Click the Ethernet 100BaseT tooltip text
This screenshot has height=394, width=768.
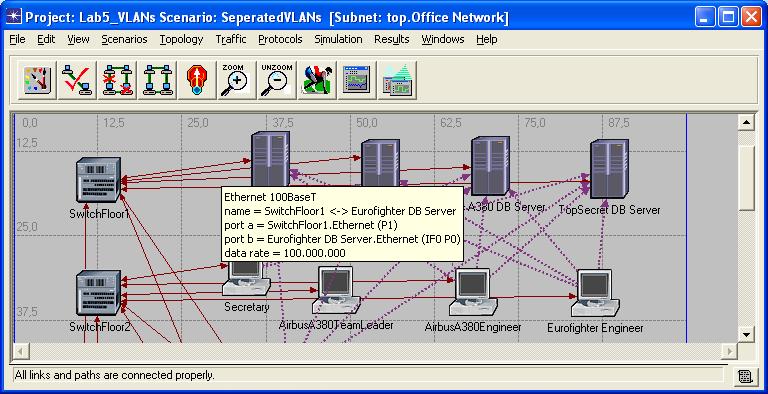270,197
